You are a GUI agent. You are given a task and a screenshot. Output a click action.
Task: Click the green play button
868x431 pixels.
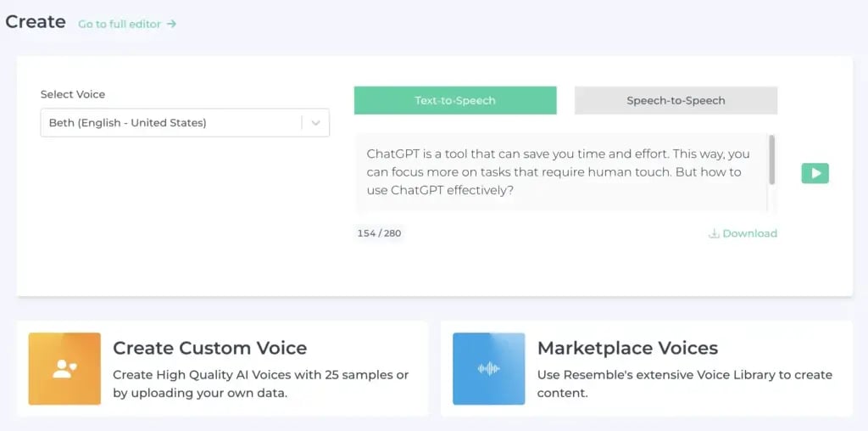point(815,173)
